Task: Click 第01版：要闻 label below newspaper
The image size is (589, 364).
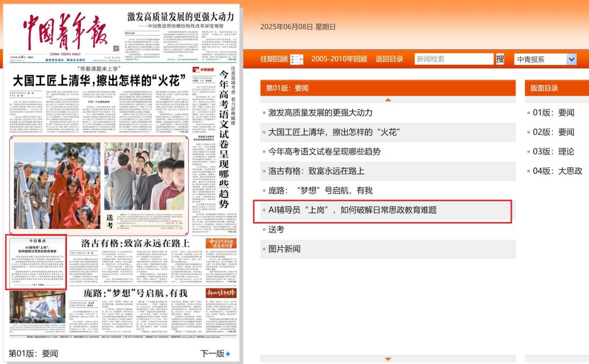Action: [33, 353]
